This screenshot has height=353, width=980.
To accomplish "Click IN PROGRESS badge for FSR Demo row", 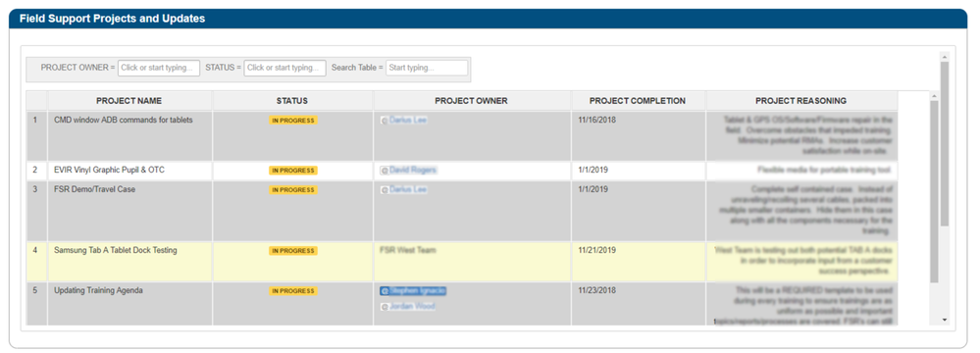I will tap(293, 190).
